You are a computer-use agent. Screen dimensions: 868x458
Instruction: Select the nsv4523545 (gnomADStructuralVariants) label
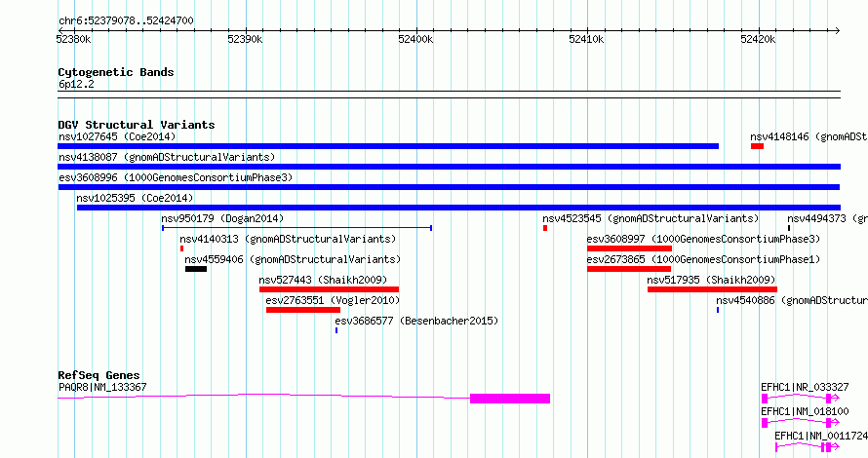tap(651, 218)
